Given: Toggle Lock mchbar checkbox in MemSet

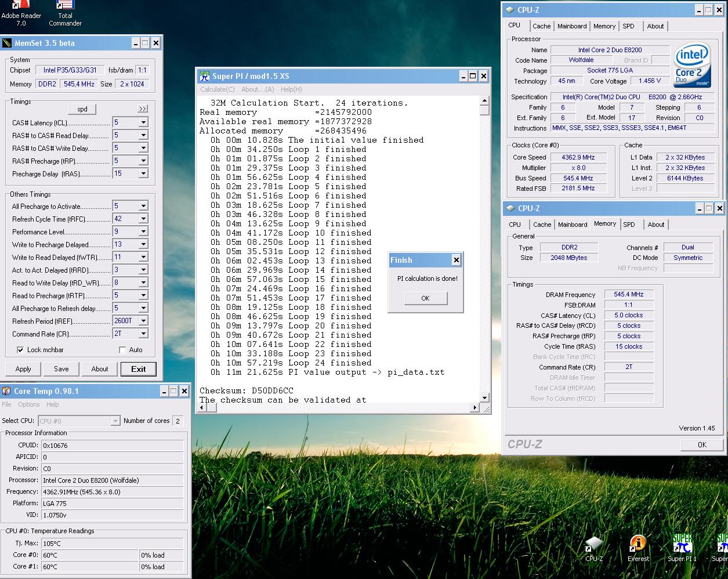Looking at the screenshot, I should tap(20, 350).
